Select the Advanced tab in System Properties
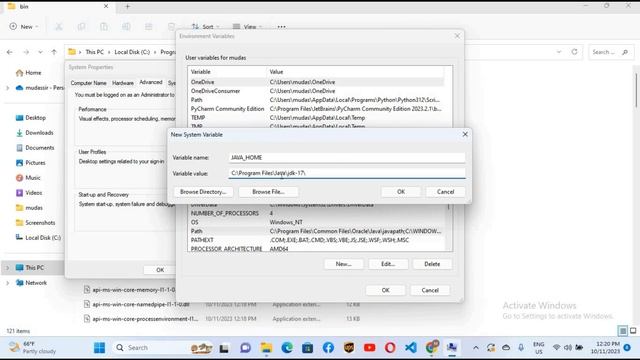This screenshot has width=640, height=360. click(x=151, y=82)
